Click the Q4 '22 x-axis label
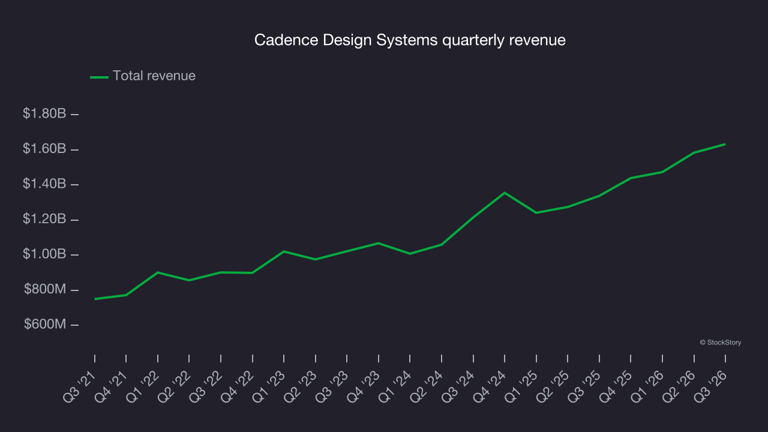 tap(237, 387)
